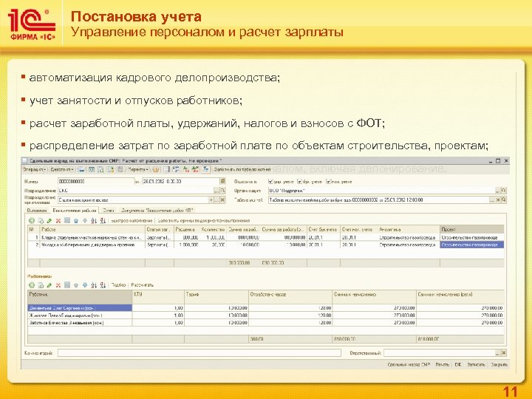Screen dimensions: 532x399
Task: Click the red delete X in works table toolbar
Action: (x=58, y=220)
